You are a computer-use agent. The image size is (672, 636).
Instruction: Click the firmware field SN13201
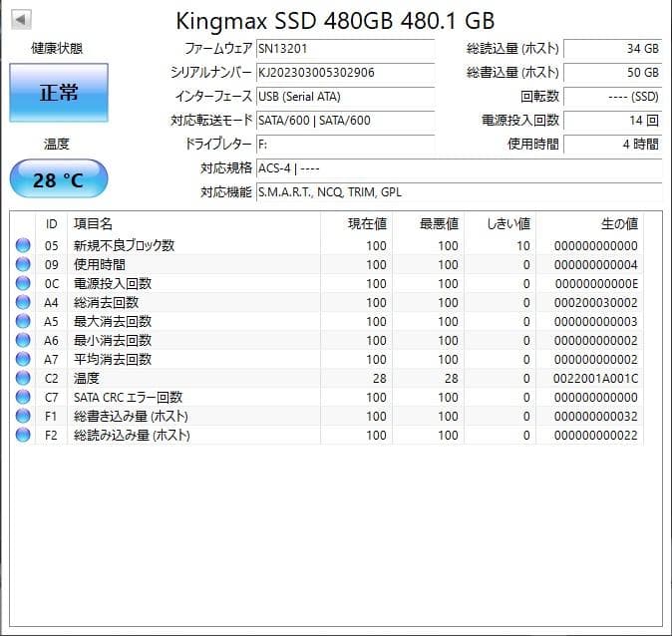[345, 49]
